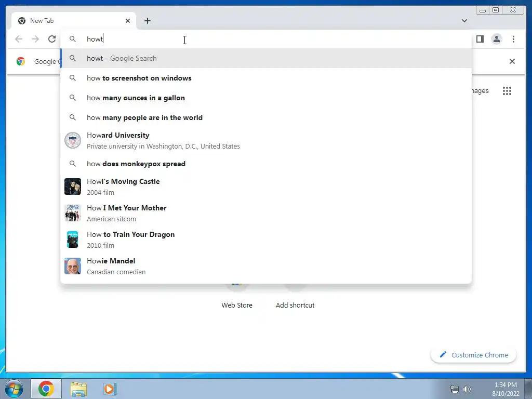Choose 'how to screenshot on windows' suggestion
This screenshot has width=532, height=399.
266,78
